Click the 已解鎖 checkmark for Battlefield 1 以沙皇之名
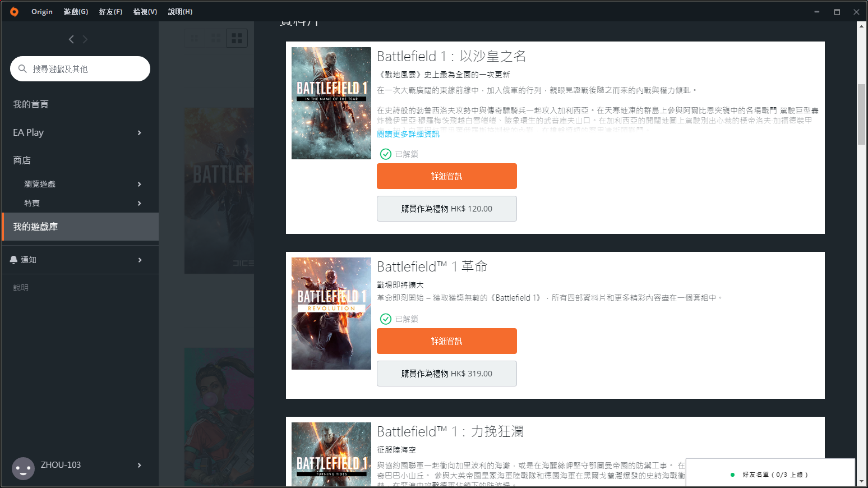Screen dimensions: 868x488 [x=386, y=154]
